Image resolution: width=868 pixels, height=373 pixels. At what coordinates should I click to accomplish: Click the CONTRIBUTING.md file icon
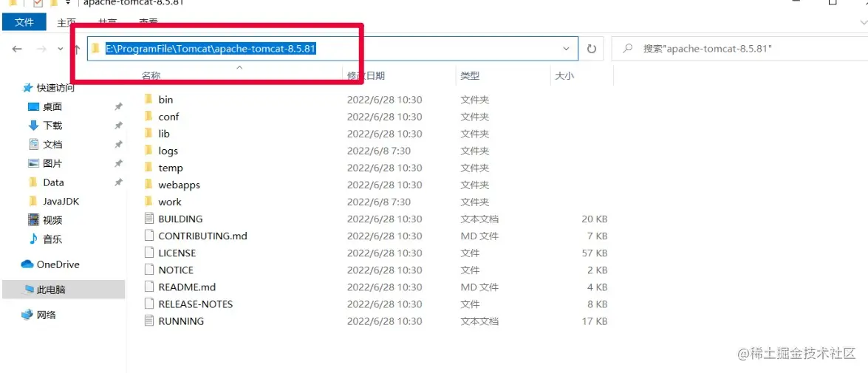pos(148,236)
